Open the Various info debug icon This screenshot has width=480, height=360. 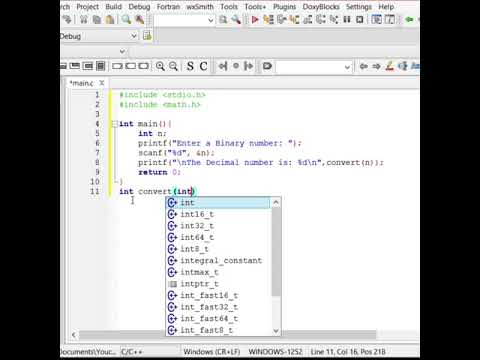[x=390, y=20]
